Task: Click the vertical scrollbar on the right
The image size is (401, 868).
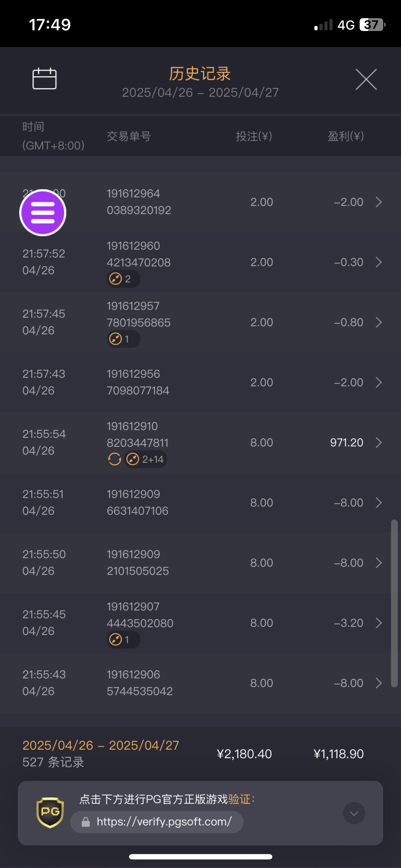Action: tap(394, 603)
